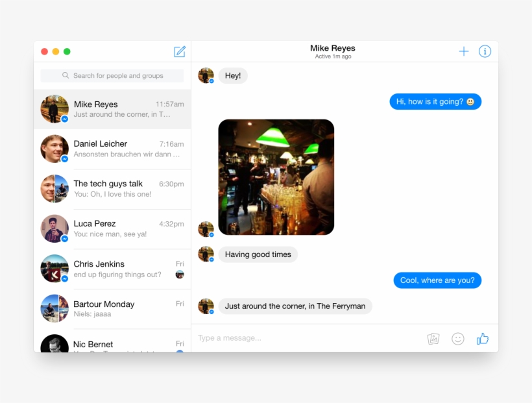Click the seen-by avatar in Chris Jenkins row
Viewport: 532px width, 403px height.
point(180,275)
